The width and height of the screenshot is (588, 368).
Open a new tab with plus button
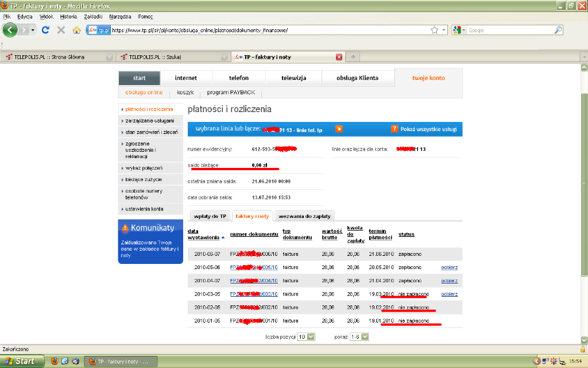coord(353,57)
